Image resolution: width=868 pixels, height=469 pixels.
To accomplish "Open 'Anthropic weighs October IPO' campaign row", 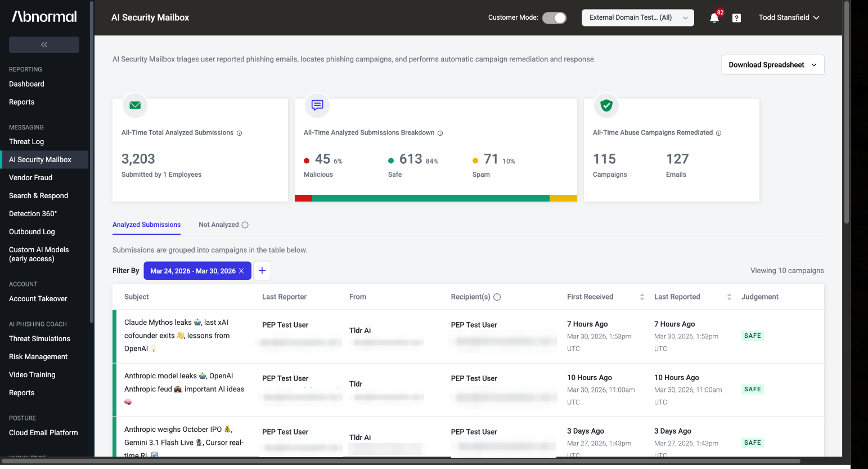I will coord(469,437).
